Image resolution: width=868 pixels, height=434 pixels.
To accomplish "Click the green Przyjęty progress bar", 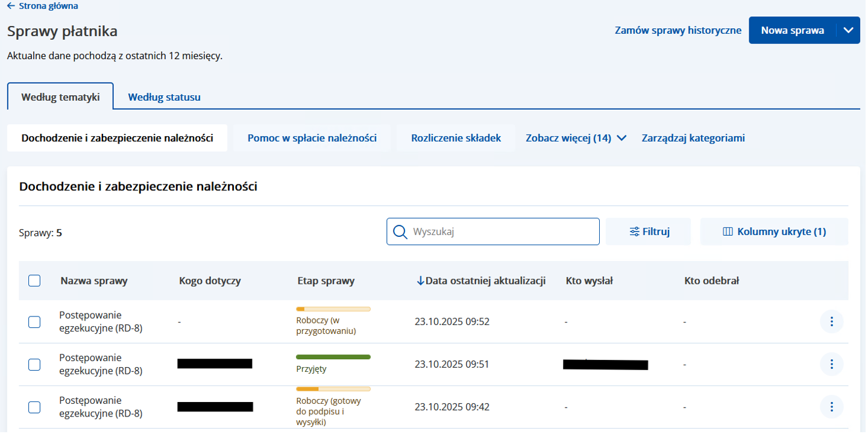I will point(333,357).
